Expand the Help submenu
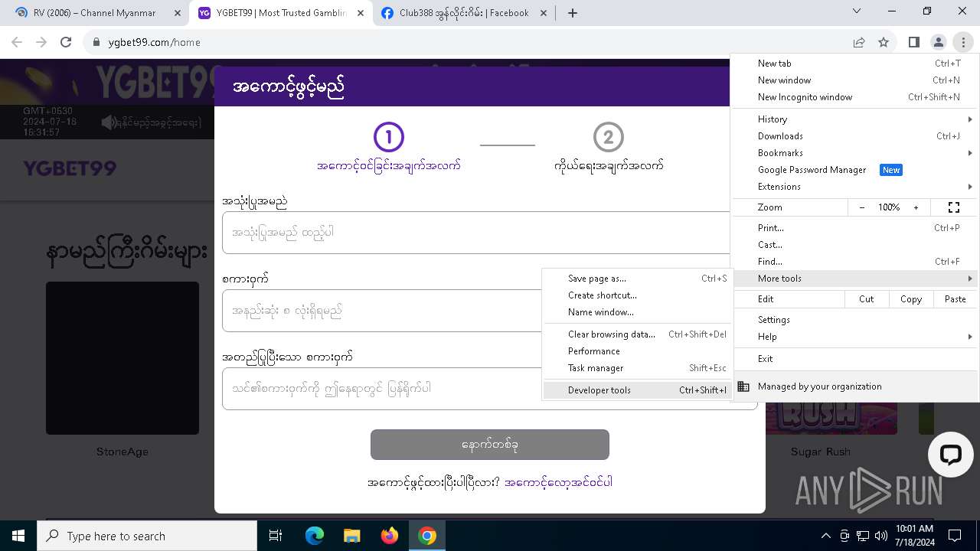The width and height of the screenshot is (980, 551). click(856, 337)
